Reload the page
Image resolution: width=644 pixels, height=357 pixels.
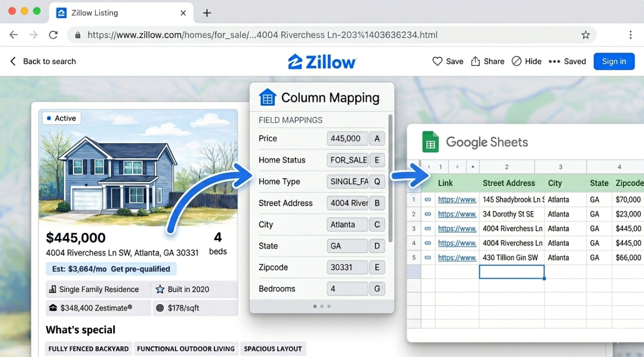(x=53, y=35)
